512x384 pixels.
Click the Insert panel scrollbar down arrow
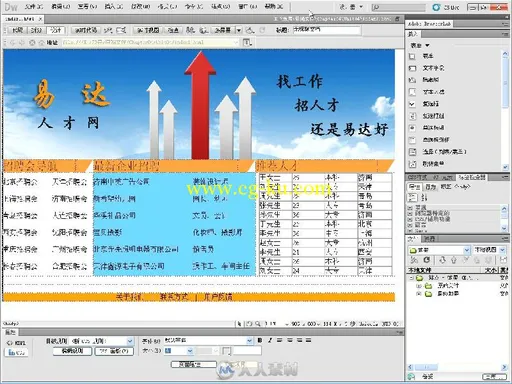pyautogui.click(x=505, y=166)
